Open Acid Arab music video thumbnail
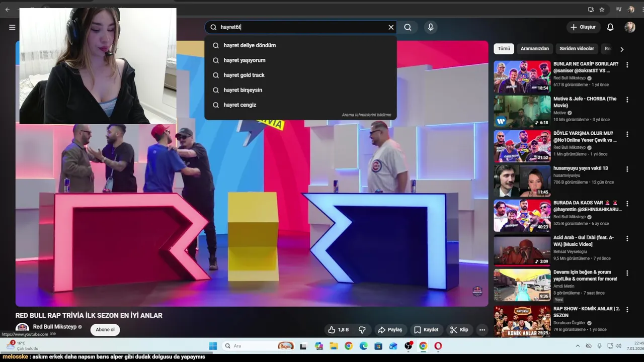The image size is (644, 362). pos(522,250)
